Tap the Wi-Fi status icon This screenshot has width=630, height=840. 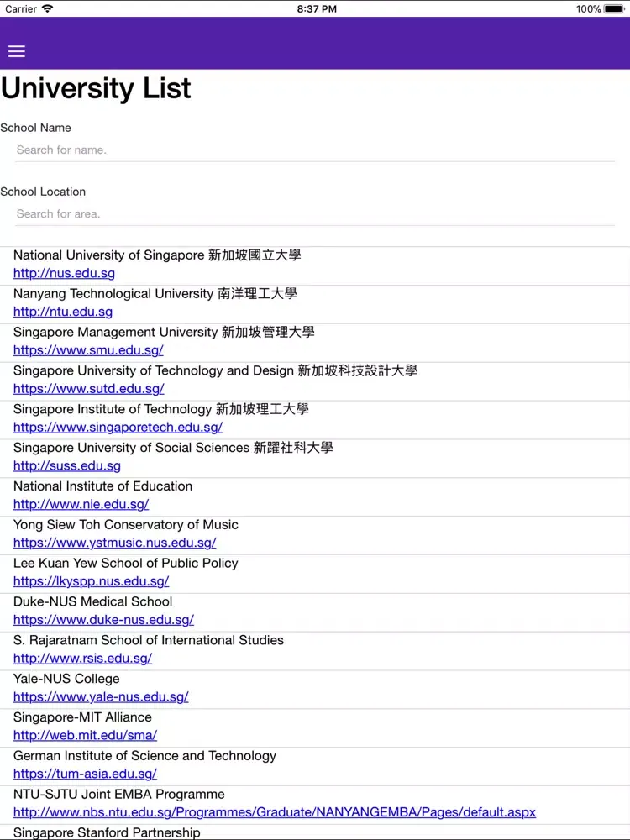pyautogui.click(x=48, y=8)
